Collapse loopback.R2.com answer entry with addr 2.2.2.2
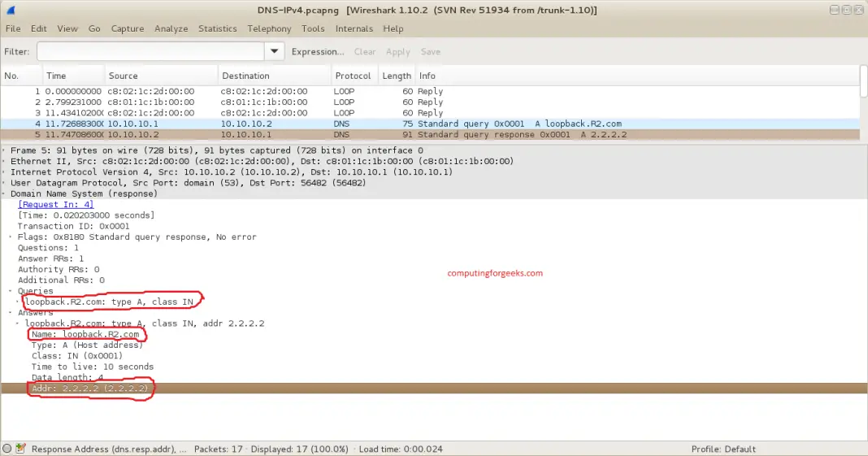This screenshot has width=868, height=456. pyautogui.click(x=18, y=324)
